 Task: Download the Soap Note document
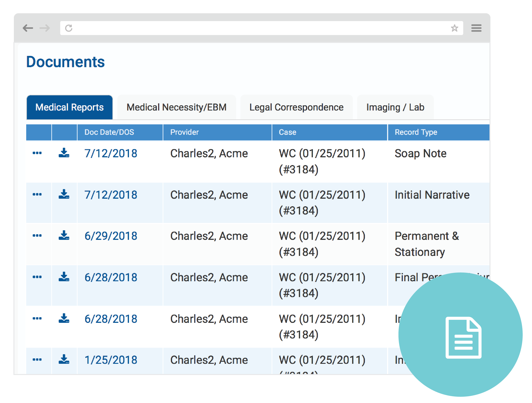tap(64, 153)
